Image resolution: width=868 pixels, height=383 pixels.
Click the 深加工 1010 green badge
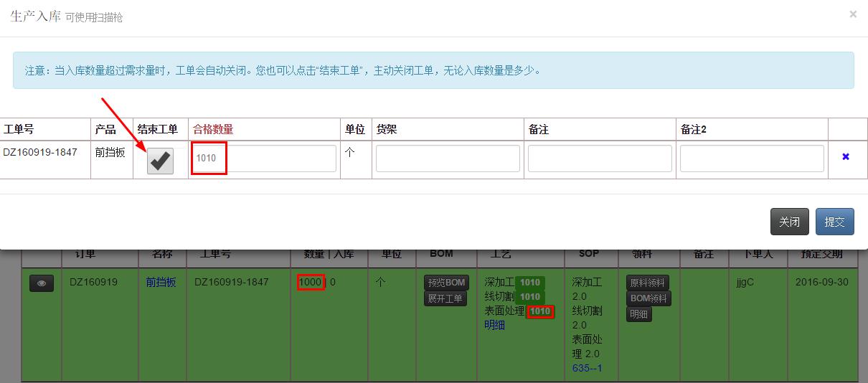[529, 283]
